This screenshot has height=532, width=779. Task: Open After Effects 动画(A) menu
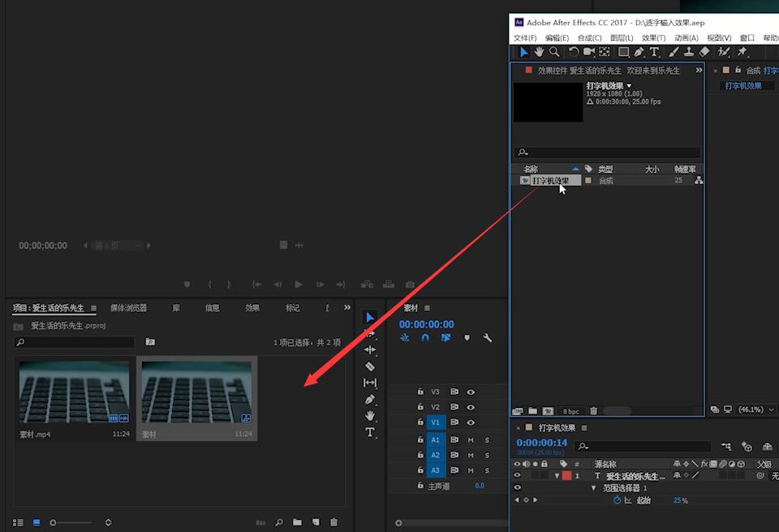point(686,38)
